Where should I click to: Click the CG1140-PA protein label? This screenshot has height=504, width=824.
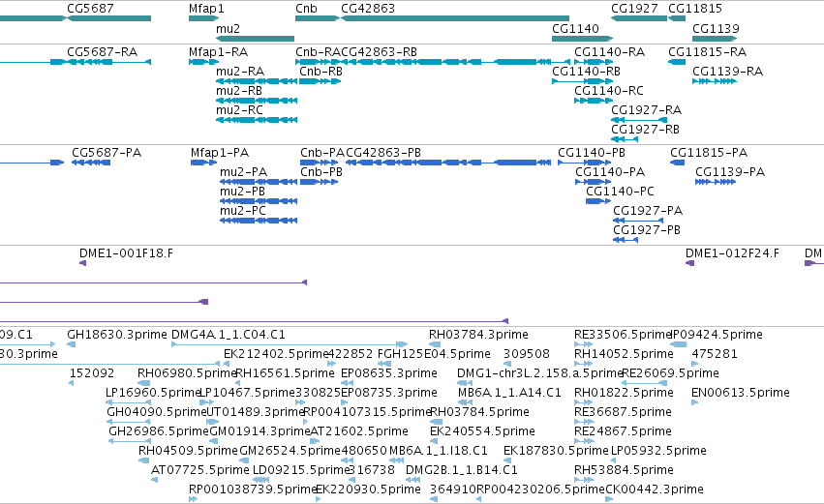(x=610, y=172)
